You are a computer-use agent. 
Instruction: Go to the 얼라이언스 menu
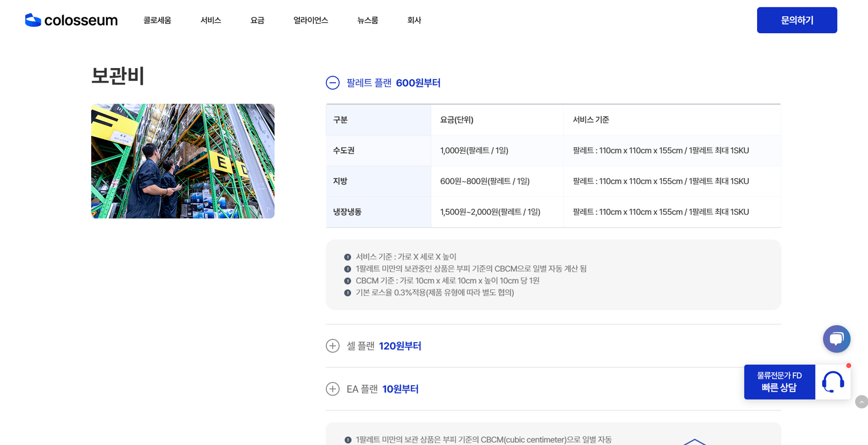pyautogui.click(x=310, y=20)
